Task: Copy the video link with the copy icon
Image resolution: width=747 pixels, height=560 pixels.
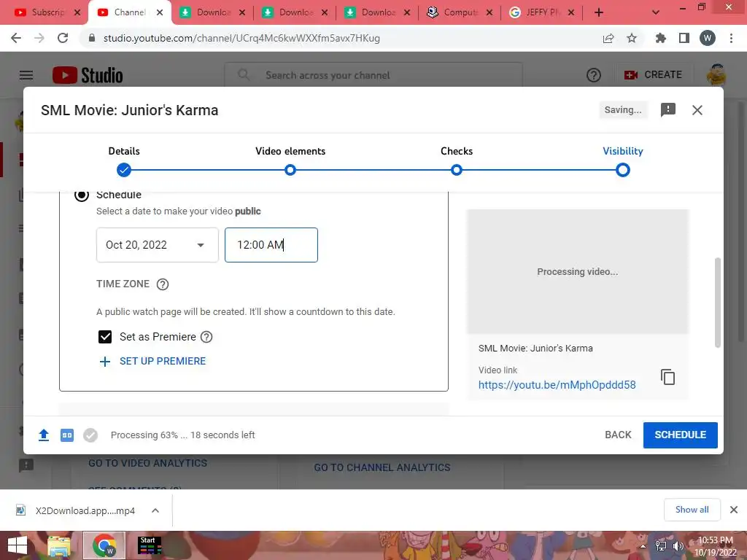Action: 667,377
